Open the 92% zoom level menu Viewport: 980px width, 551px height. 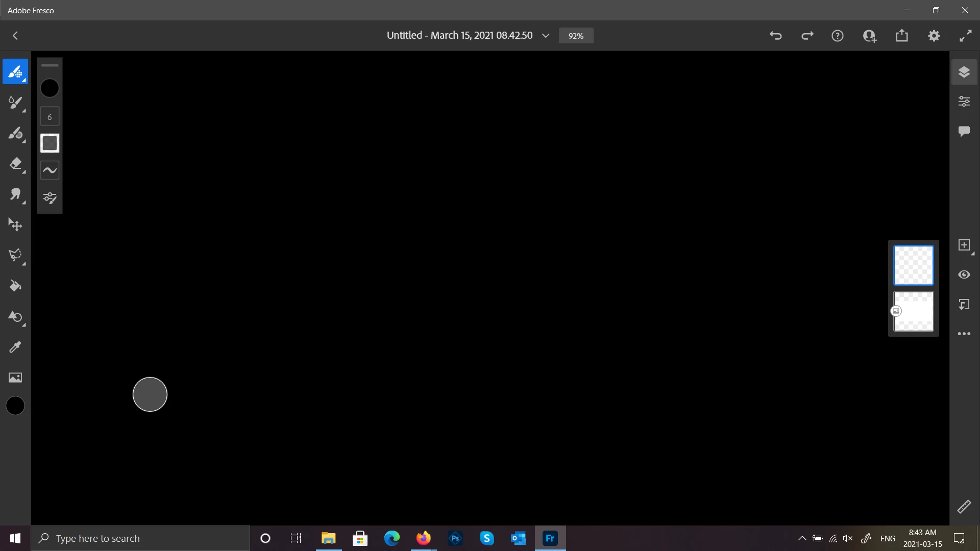pos(576,36)
